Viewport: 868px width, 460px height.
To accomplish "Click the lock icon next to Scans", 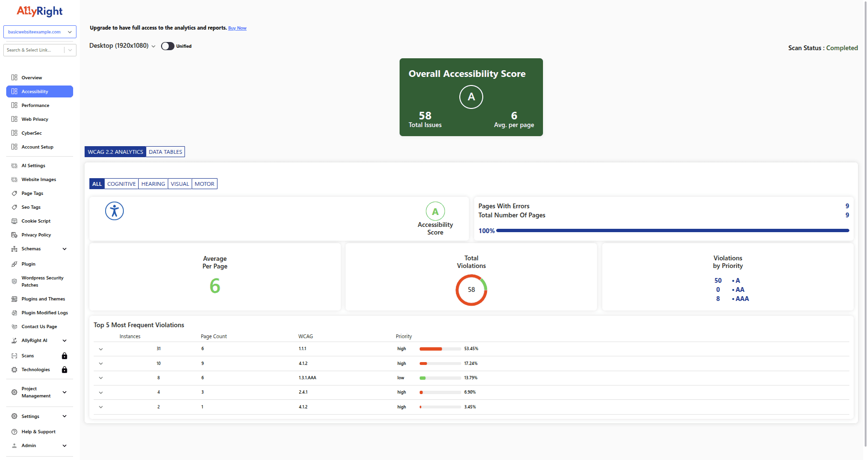I will 65,355.
